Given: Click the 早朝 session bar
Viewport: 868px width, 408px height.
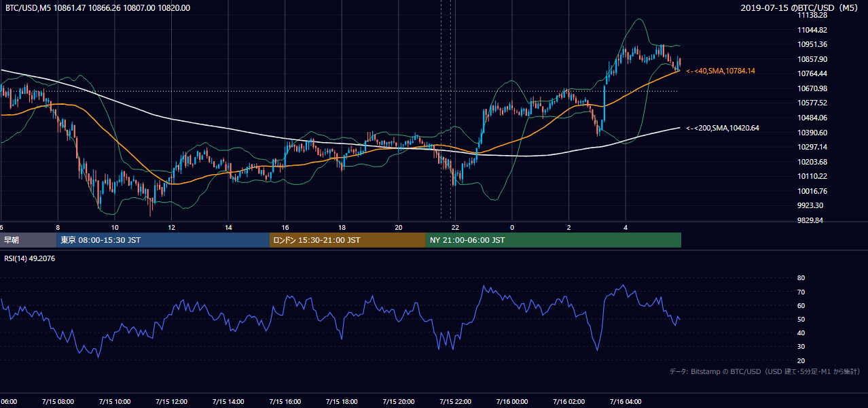Looking at the screenshot, I should click(x=28, y=240).
